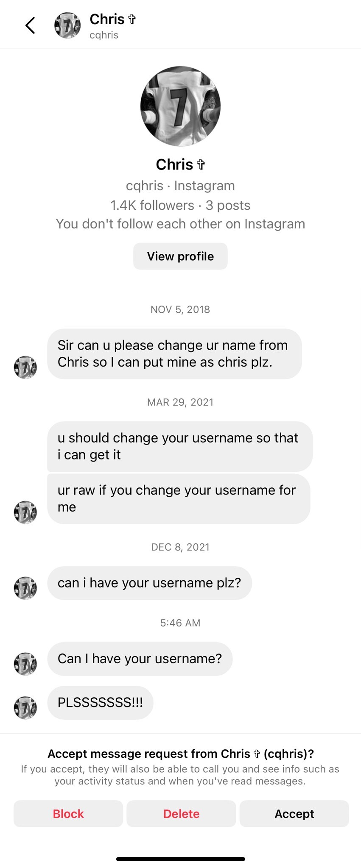Screen dimensions: 361x868
Task: Accept the message request
Action: [x=294, y=813]
